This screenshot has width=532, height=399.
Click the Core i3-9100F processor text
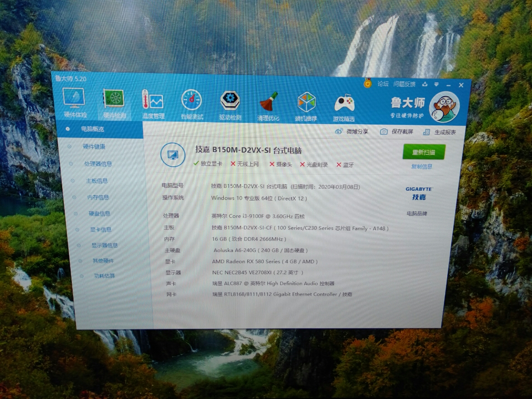coord(258,216)
